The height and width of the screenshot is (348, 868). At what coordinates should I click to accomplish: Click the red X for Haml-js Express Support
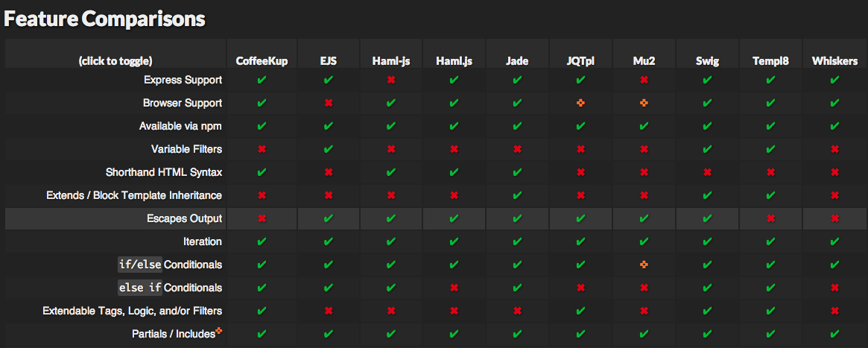[390, 80]
